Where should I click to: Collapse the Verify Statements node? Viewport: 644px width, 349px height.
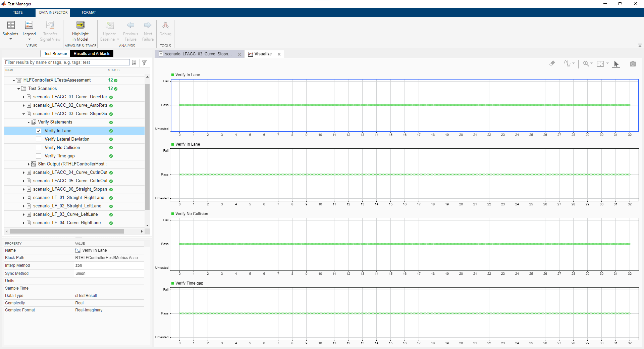pyautogui.click(x=29, y=122)
